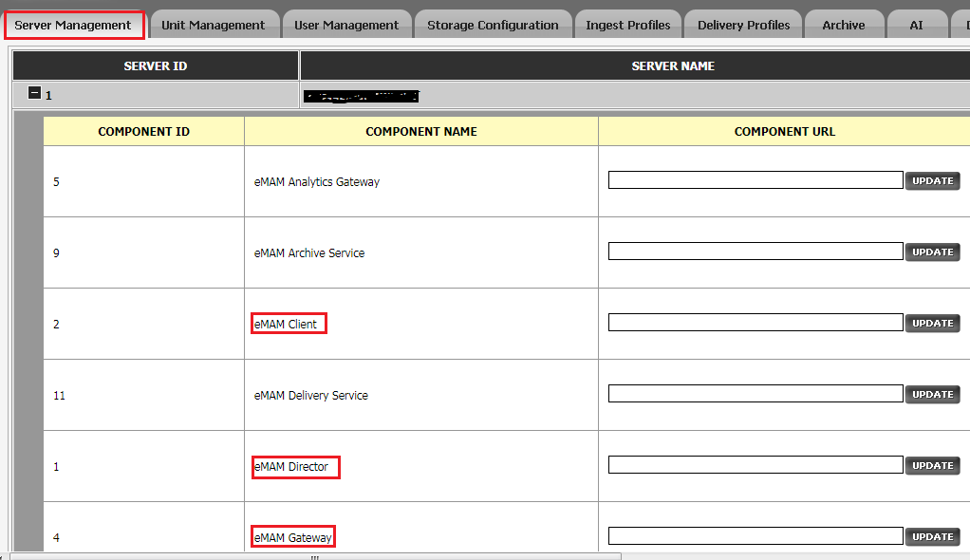The height and width of the screenshot is (560, 970).
Task: Switch to the Archive tab
Action: 844,26
